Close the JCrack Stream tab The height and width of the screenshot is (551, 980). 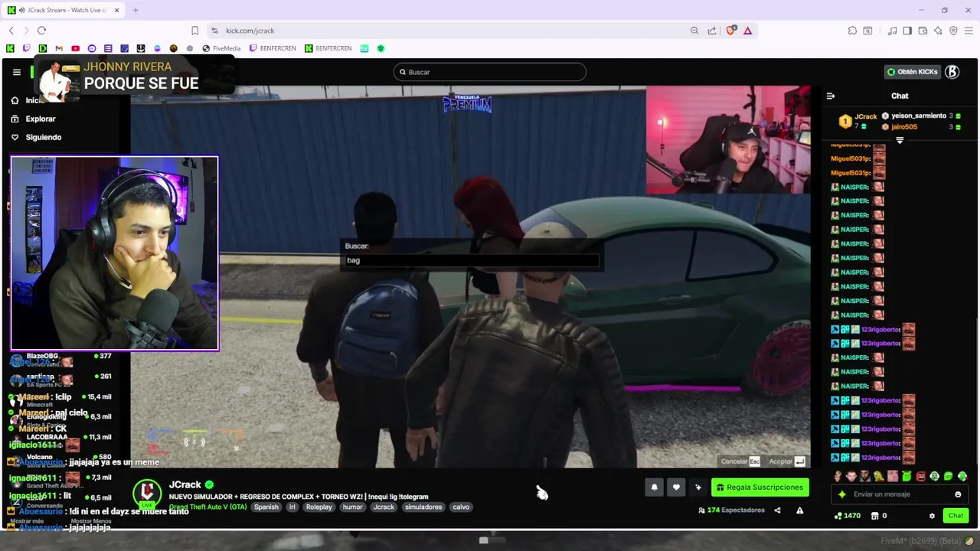click(115, 10)
